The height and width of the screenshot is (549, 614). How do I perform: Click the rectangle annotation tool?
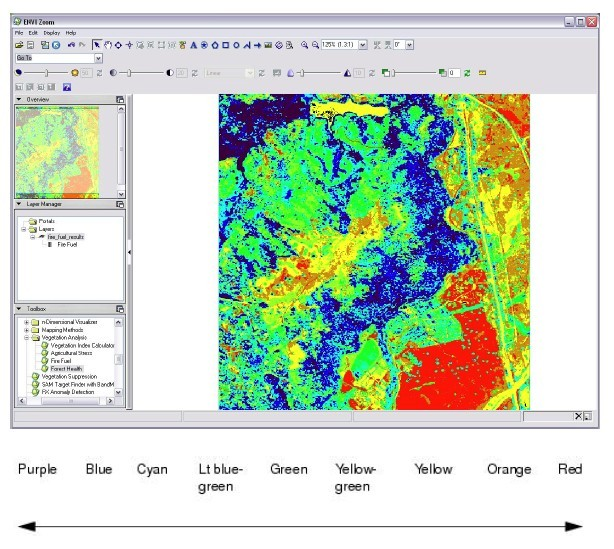click(x=226, y=45)
